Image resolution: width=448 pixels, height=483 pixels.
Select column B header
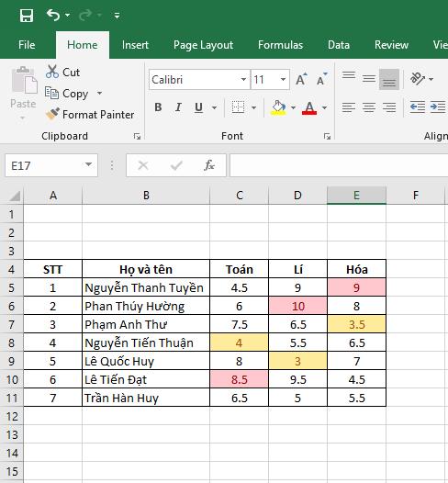pos(146,196)
